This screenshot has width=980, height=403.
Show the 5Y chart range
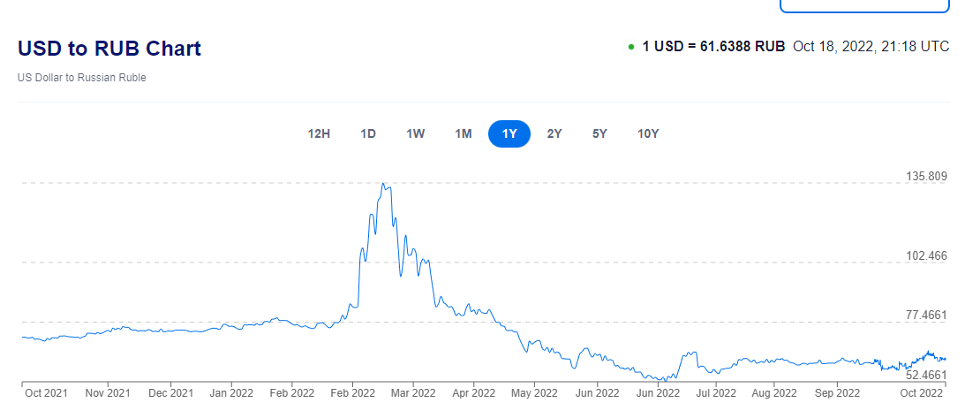(x=599, y=134)
